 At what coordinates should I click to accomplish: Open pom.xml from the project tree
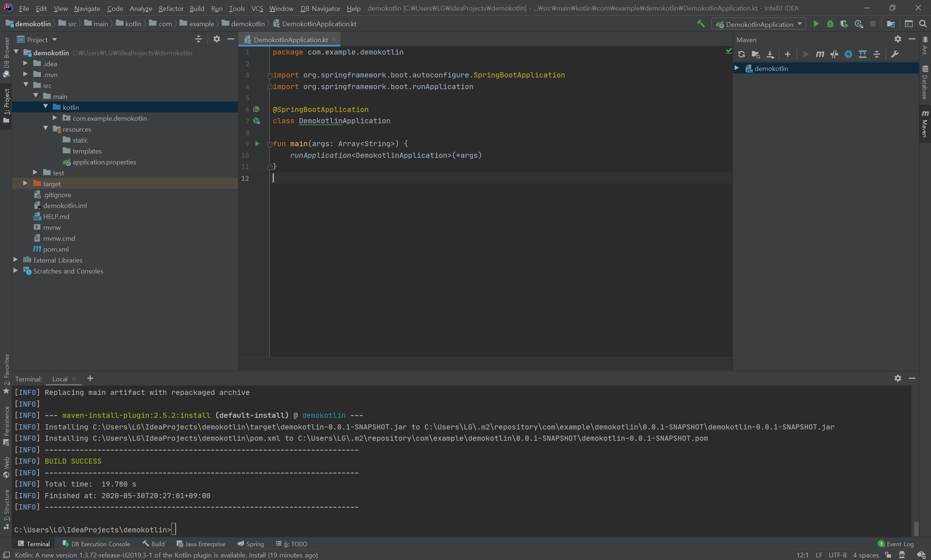point(56,249)
